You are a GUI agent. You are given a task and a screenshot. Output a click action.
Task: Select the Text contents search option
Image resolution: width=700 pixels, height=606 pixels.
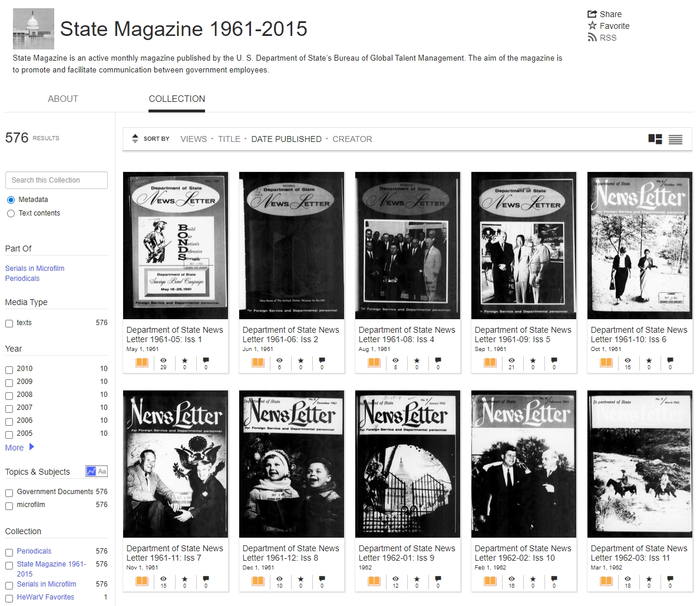tap(11, 213)
